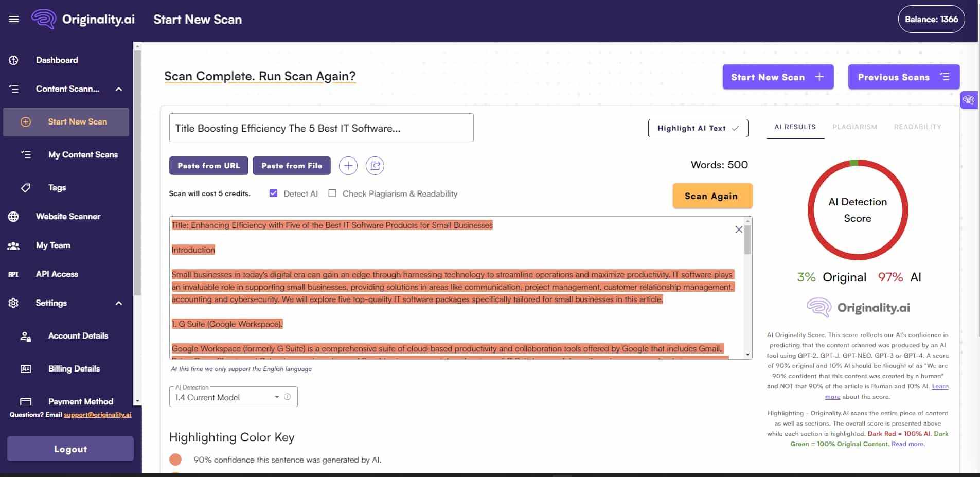Click the text area vertical scrollbar thumb
The image size is (980, 477).
pyautogui.click(x=747, y=239)
